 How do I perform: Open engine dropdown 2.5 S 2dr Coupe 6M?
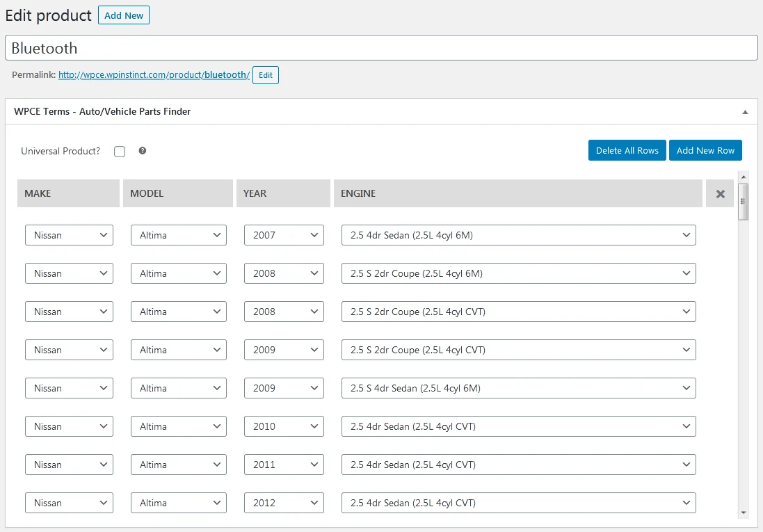tap(519, 273)
